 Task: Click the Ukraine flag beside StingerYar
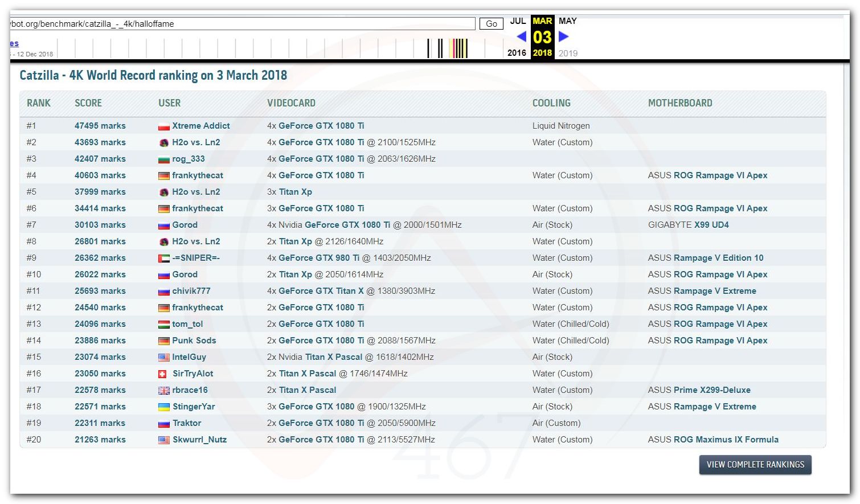click(163, 407)
